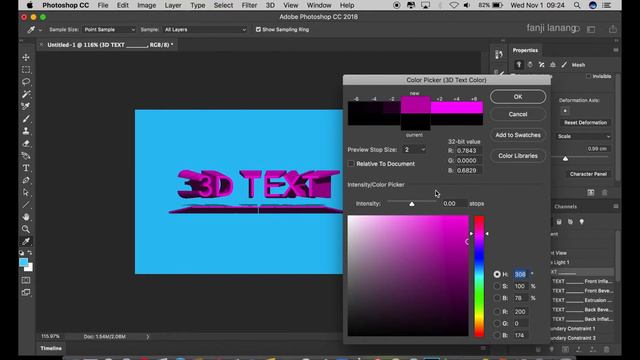Select the S saturation radio button
This screenshot has width=640, height=360.
[x=497, y=286]
